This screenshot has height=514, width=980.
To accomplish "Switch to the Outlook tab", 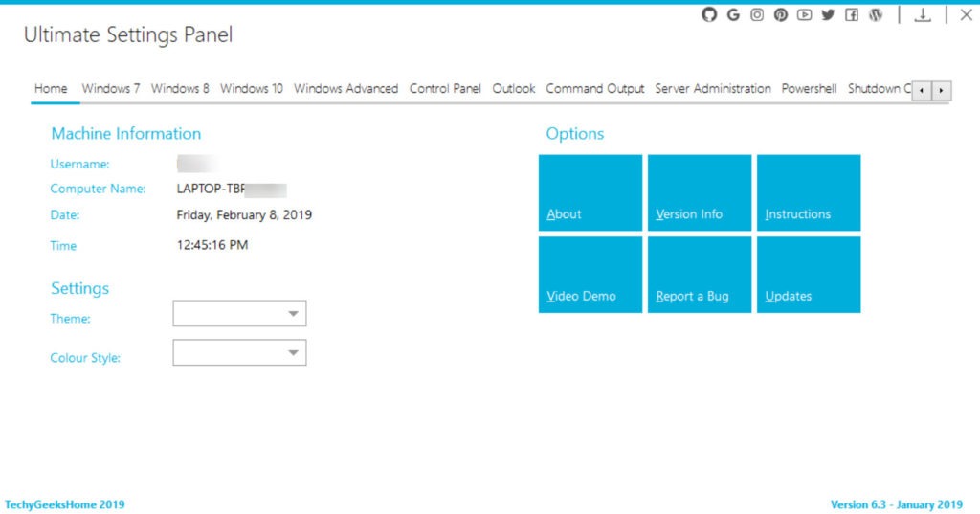I will point(513,89).
